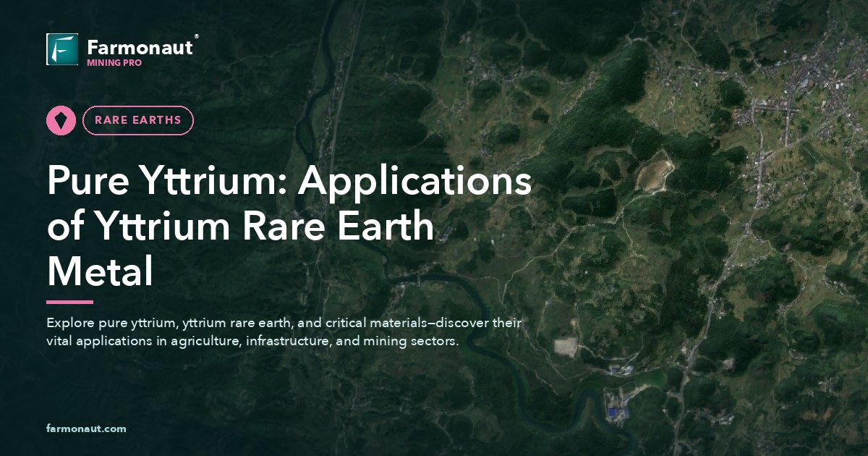The height and width of the screenshot is (456, 868).
Task: Open the farmonaut.com link
Action: [86, 428]
